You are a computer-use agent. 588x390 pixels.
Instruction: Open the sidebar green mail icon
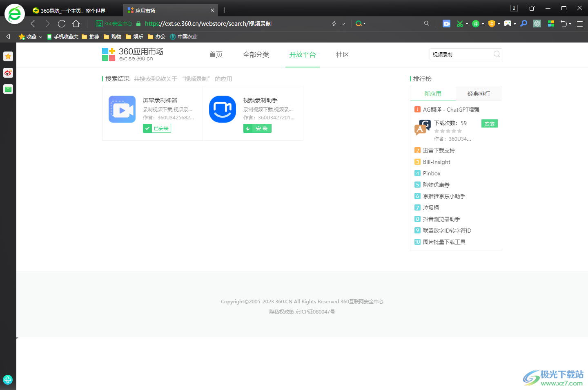click(x=8, y=89)
